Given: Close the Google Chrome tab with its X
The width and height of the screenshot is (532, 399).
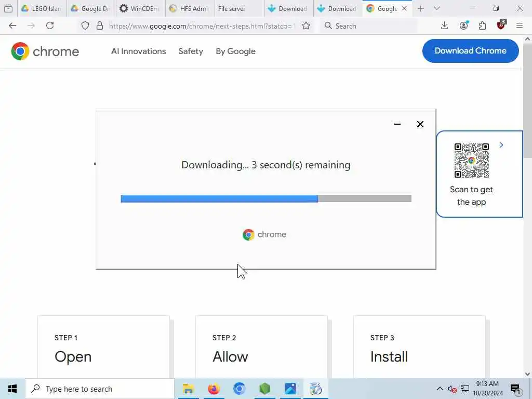Looking at the screenshot, I should (x=404, y=9).
